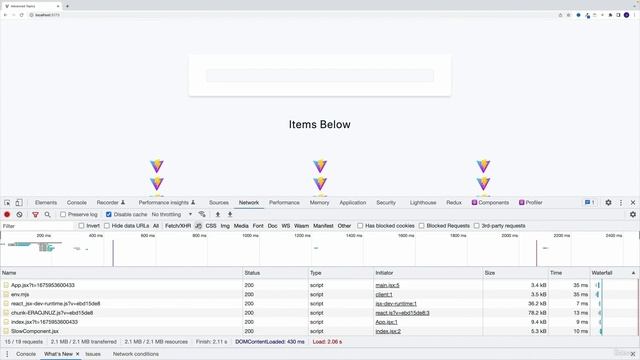Close the What's New drawer tab
This screenshot has width=640, height=360.
(77, 354)
